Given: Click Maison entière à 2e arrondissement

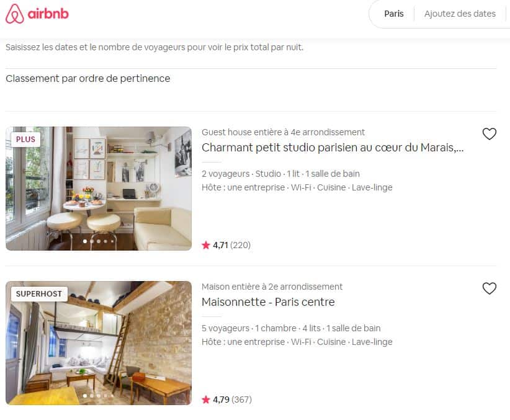Looking at the screenshot, I should click(272, 287).
